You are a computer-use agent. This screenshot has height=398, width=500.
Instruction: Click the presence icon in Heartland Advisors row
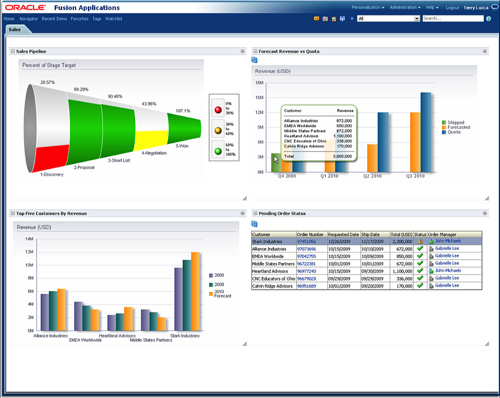431,271
